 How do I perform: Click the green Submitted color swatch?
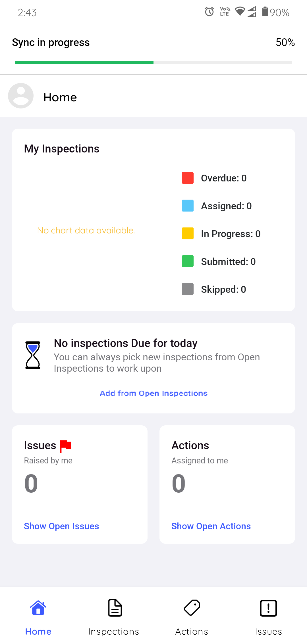tap(188, 261)
